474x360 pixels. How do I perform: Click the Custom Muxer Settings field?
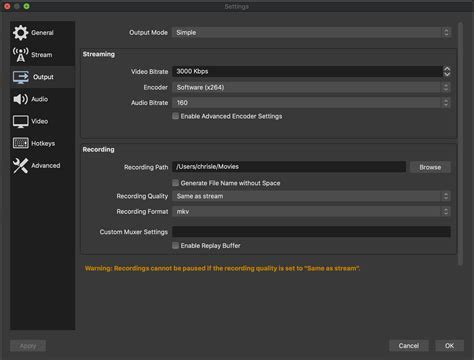coord(311,232)
